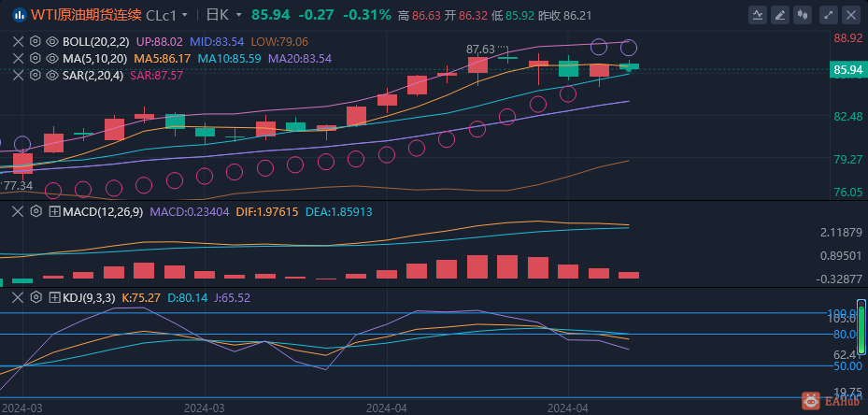
Task: Click the D:80.14 value
Action: [x=187, y=297]
